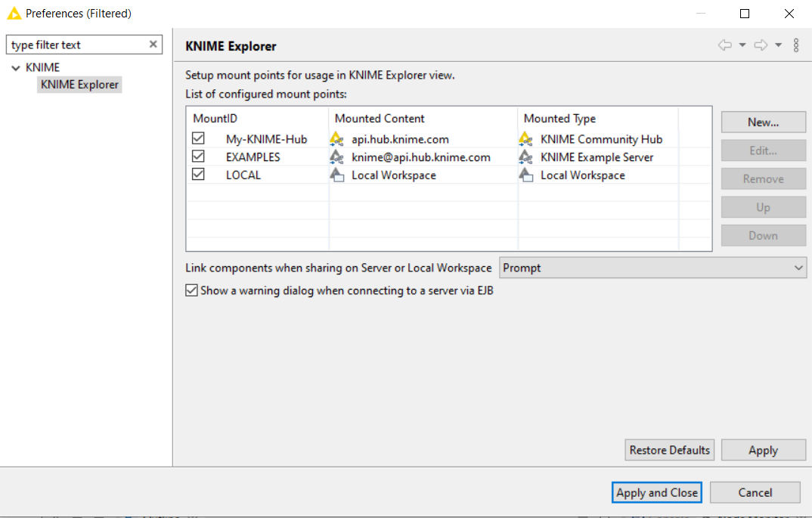Click the api.hub.knime.com cell
Viewport: 812px width, 518px height.
click(x=400, y=139)
